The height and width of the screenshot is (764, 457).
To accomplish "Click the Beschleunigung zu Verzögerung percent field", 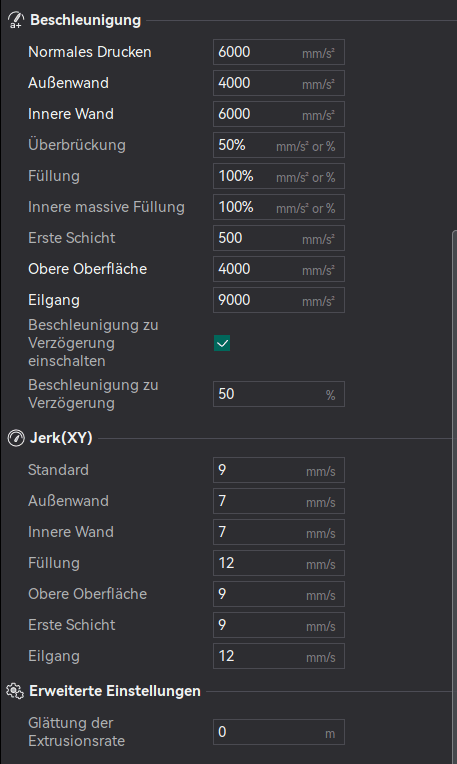I will [279, 394].
